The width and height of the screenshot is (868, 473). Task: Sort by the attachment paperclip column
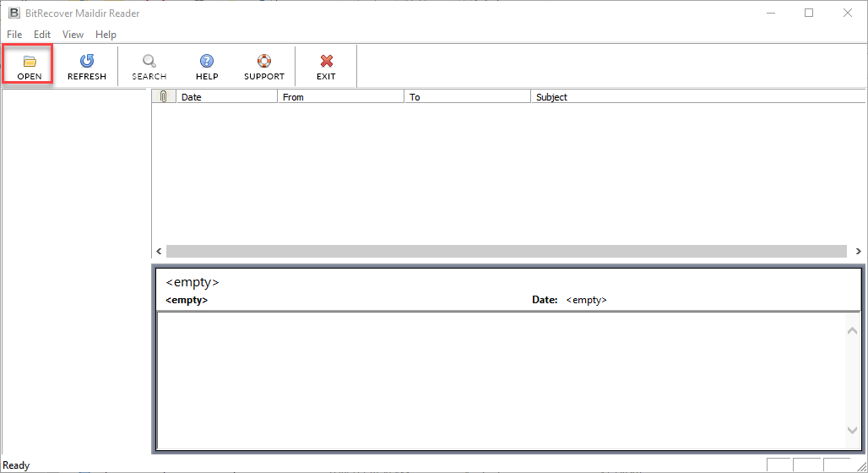pos(164,97)
